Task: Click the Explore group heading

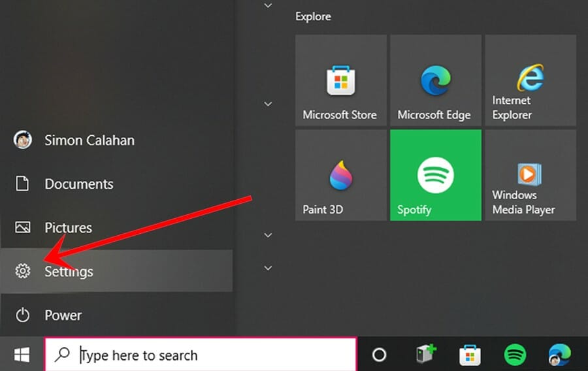Action: tap(313, 16)
